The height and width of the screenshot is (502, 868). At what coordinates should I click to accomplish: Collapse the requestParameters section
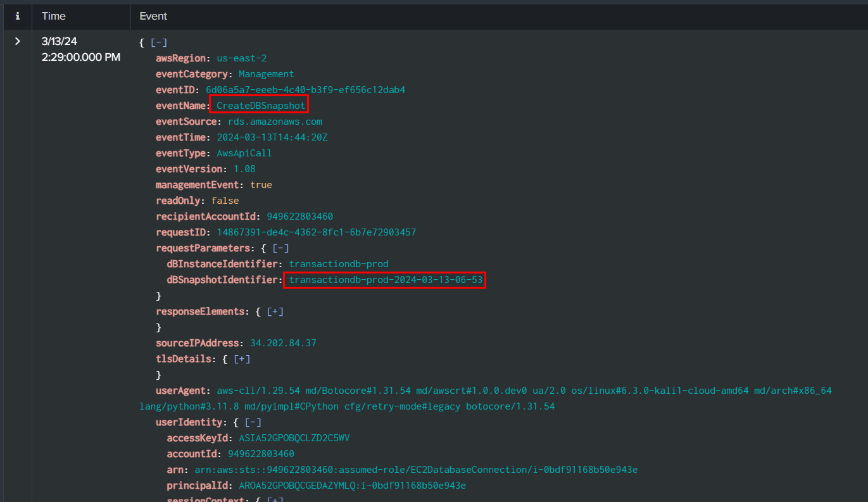pyautogui.click(x=280, y=248)
